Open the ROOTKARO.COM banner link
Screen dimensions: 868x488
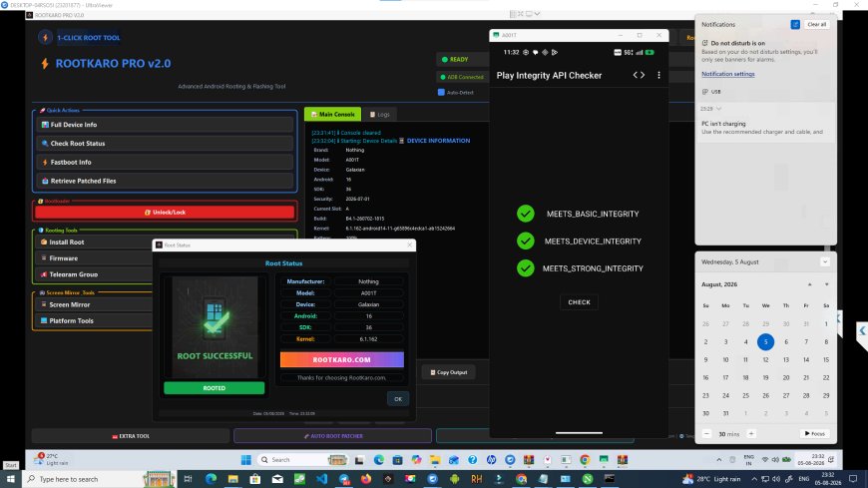coord(341,359)
